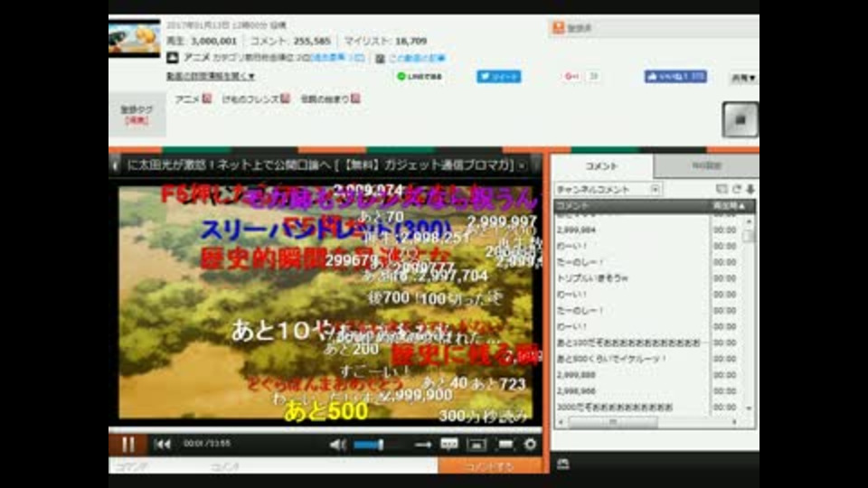Image resolution: width=868 pixels, height=488 pixels.
Task: Click the Facebook like button
Action: [x=675, y=76]
